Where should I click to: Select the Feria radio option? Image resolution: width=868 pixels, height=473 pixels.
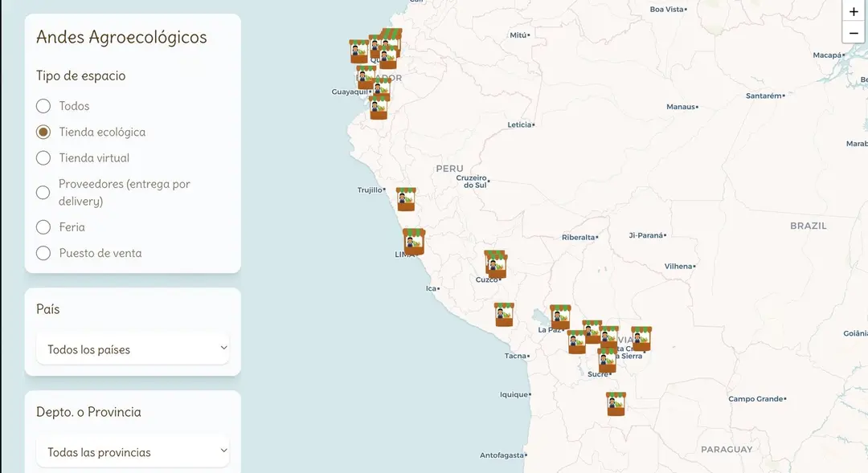[43, 226]
